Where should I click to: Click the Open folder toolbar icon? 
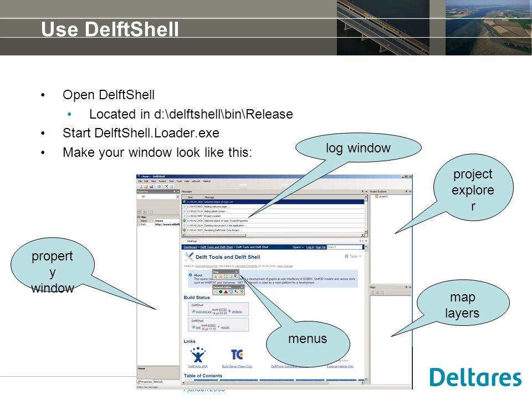coord(146,187)
